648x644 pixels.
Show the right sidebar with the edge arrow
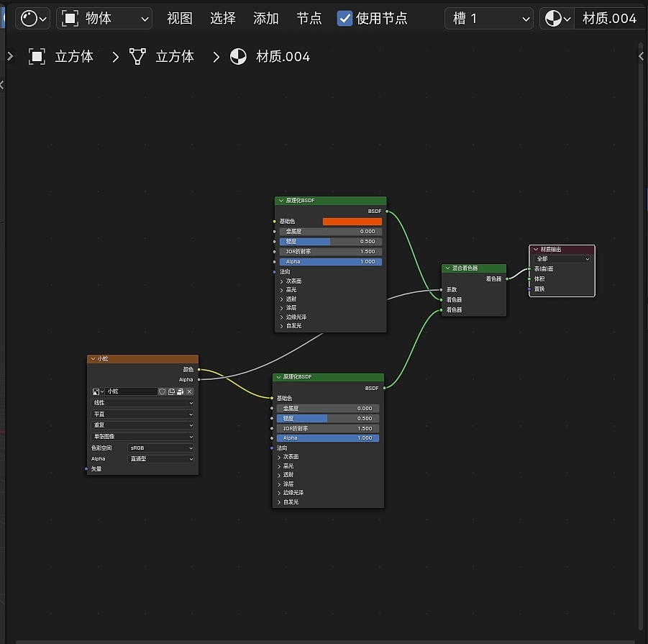(641, 56)
